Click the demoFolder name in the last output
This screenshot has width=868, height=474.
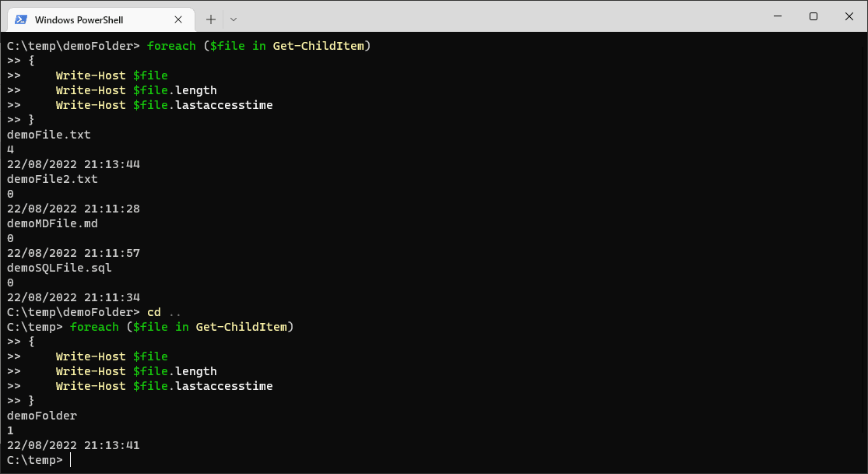click(x=41, y=415)
